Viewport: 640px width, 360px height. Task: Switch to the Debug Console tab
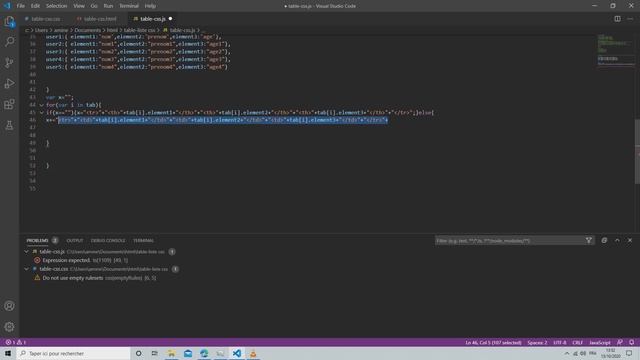pos(108,240)
